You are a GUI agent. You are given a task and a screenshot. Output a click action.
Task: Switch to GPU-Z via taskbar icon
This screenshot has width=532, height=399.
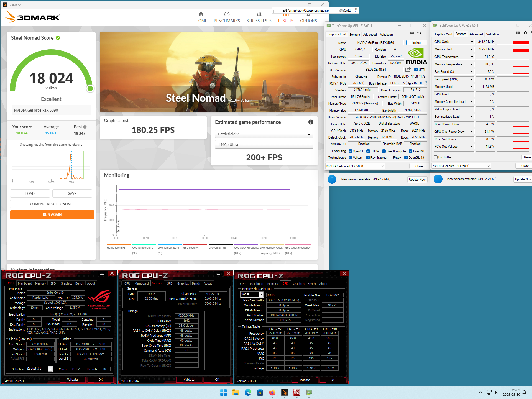[x=309, y=392]
